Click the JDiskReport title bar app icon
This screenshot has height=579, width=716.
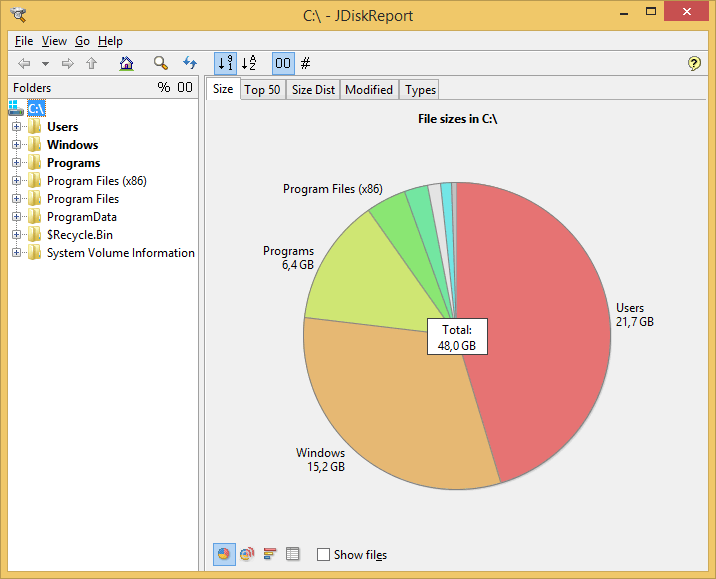point(19,15)
